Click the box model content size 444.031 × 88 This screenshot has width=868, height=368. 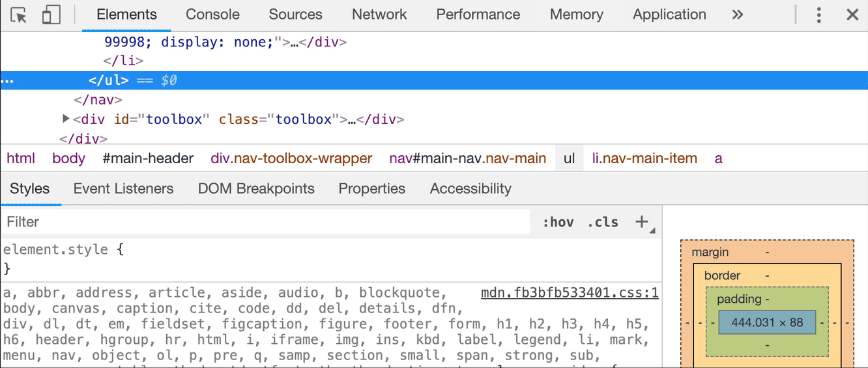click(767, 322)
